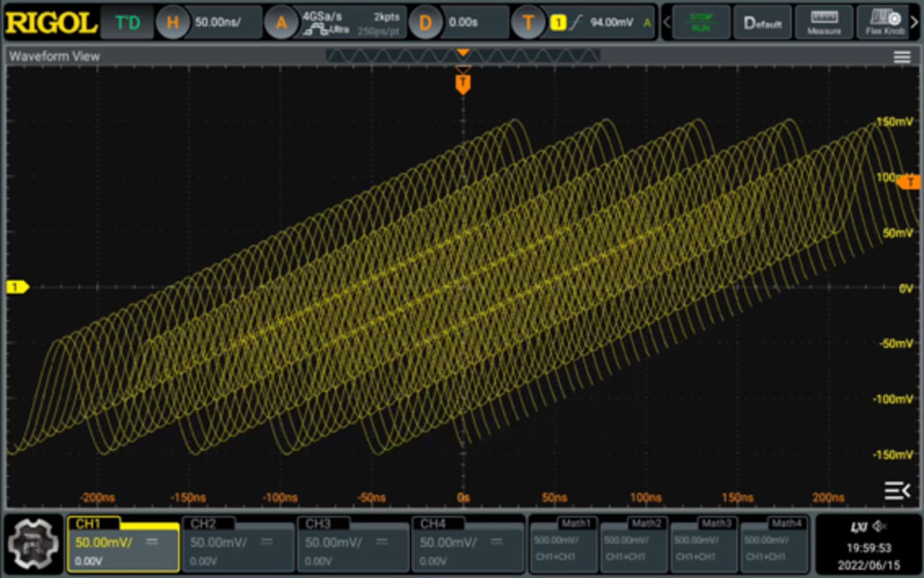
Task: Toggle the CH3 channel label
Action: pos(324,524)
